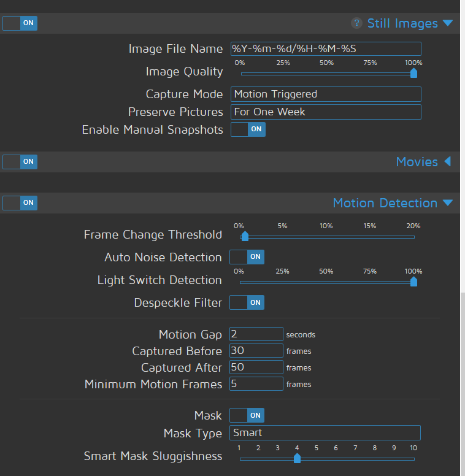Click the Image File Name field
The height and width of the screenshot is (476, 465).
click(326, 49)
